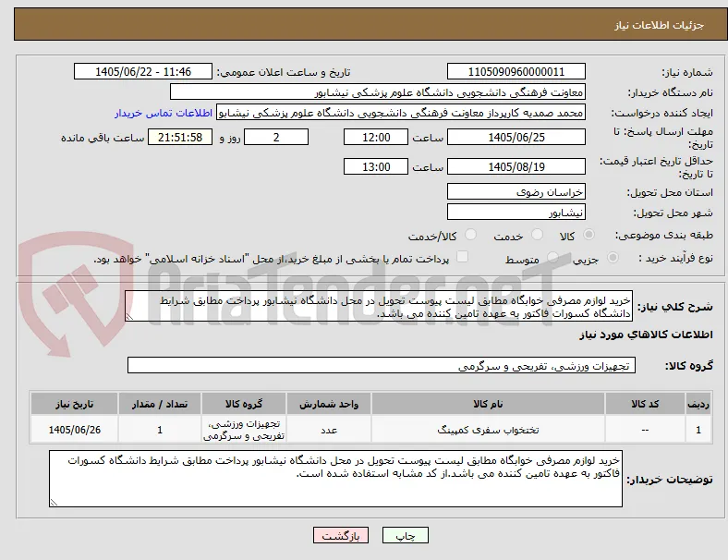Click the شرح کلی نیاز textarea resize handle
Viewport: 728px width, 560px height.
pos(129,317)
